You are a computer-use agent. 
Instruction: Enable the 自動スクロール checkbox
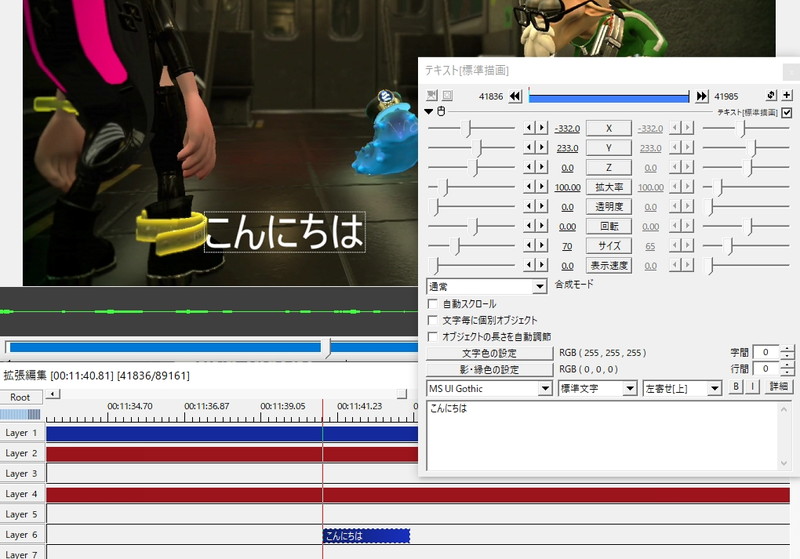(x=433, y=304)
